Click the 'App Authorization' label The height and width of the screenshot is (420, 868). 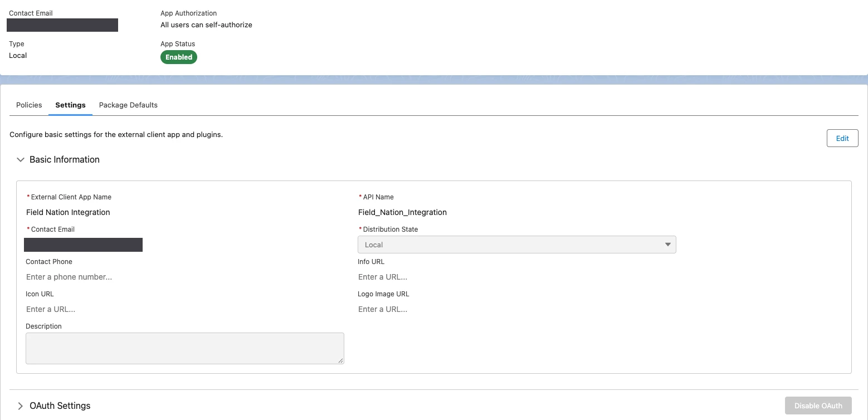188,13
